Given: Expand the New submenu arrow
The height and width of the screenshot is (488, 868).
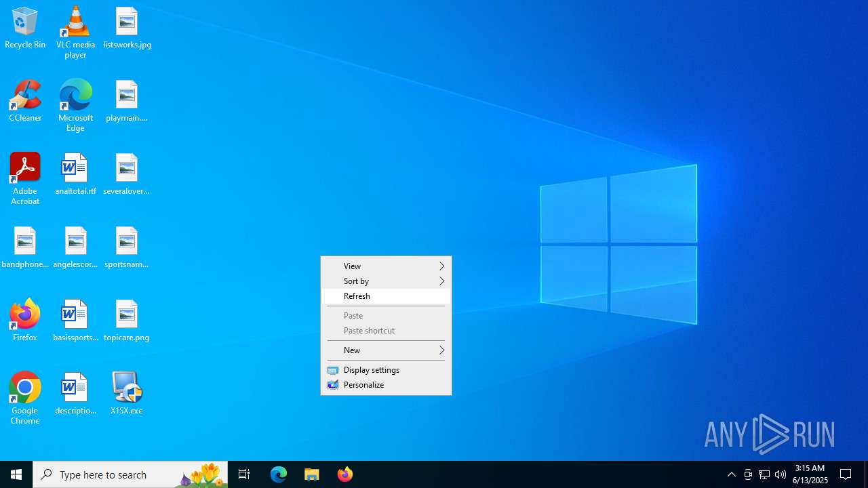Looking at the screenshot, I should 441,350.
